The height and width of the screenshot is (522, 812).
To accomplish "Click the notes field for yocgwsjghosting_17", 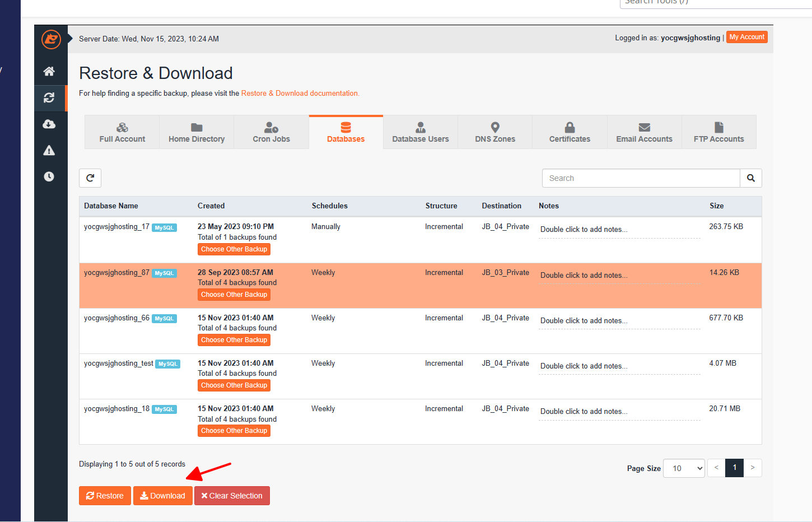I will tap(619, 230).
